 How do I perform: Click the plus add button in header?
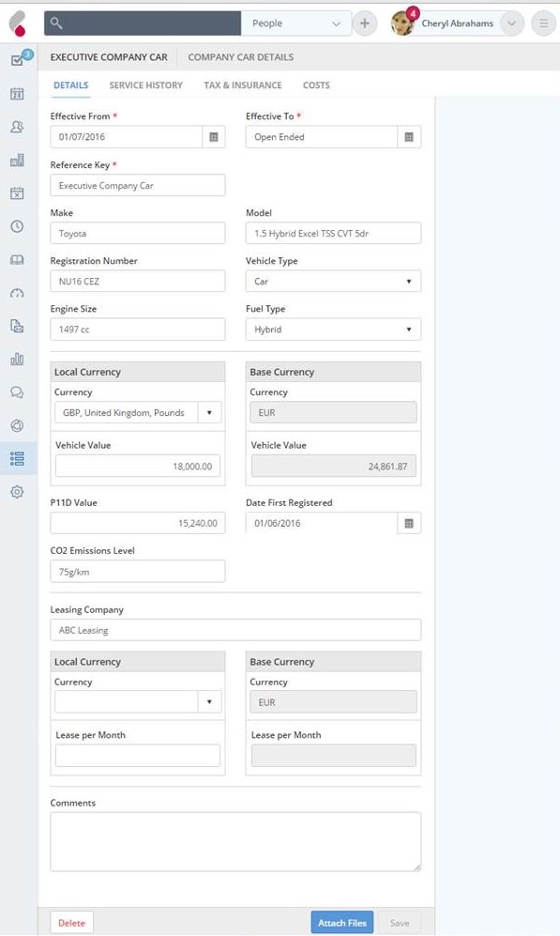point(364,23)
